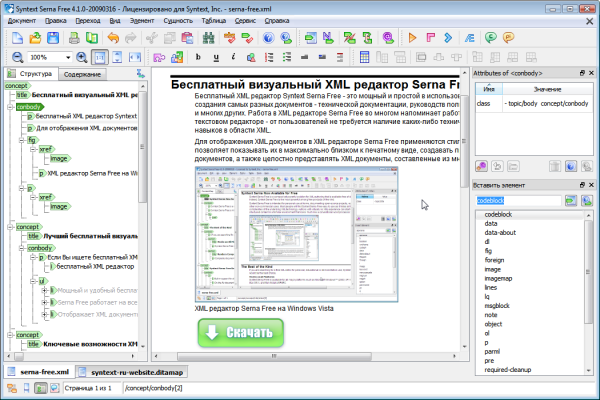The image size is (600, 400).
Task: Close the Attributes of <conbody> panel
Action: (591, 73)
